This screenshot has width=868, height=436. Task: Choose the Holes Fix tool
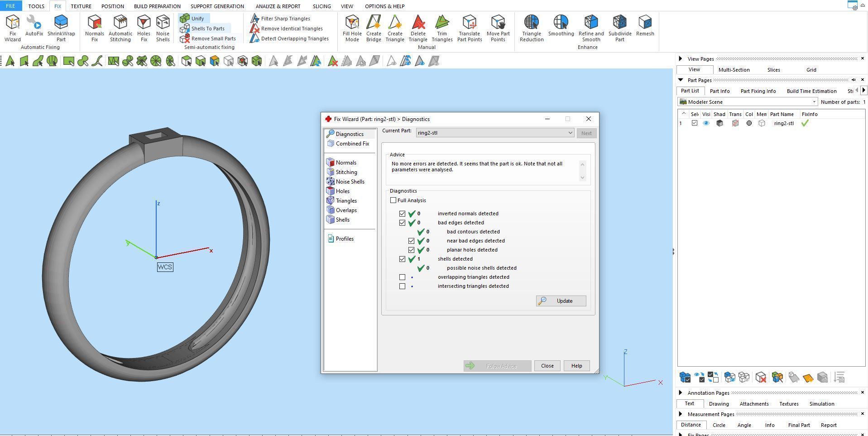pyautogui.click(x=144, y=28)
